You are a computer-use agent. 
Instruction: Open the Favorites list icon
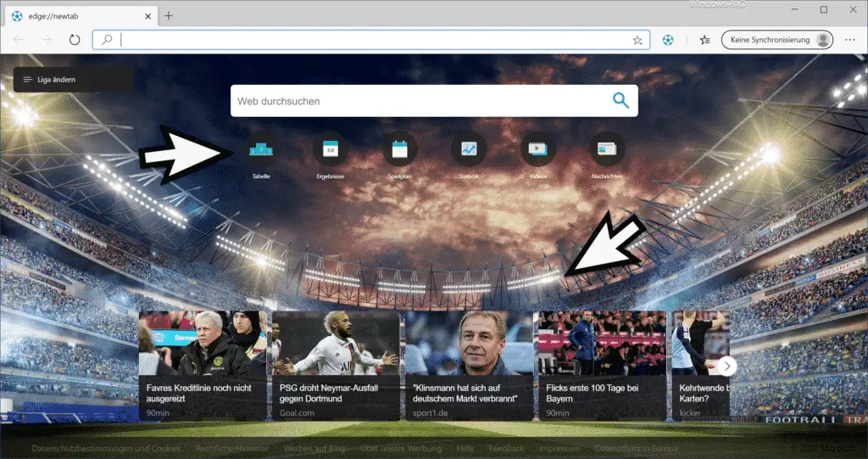point(704,40)
